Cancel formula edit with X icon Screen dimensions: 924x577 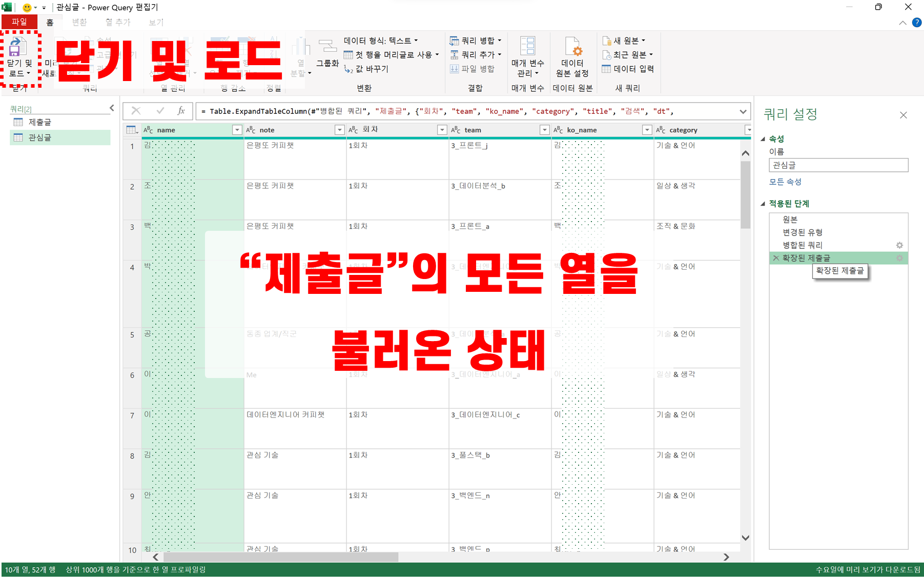pyautogui.click(x=136, y=111)
